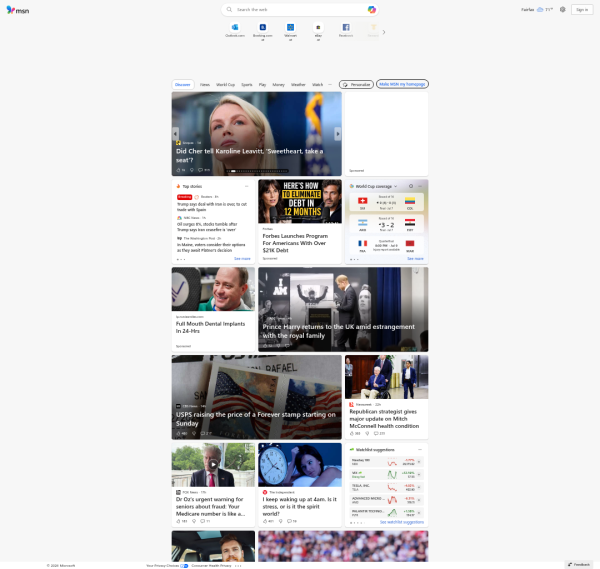
Task: Add Tesla Inc. stock to watchlist
Action: coord(419,487)
